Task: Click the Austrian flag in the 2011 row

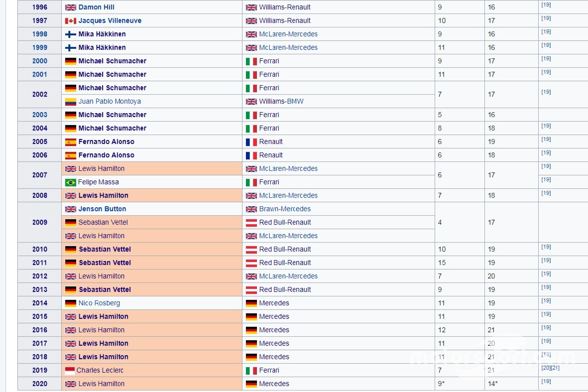Action: tap(251, 263)
